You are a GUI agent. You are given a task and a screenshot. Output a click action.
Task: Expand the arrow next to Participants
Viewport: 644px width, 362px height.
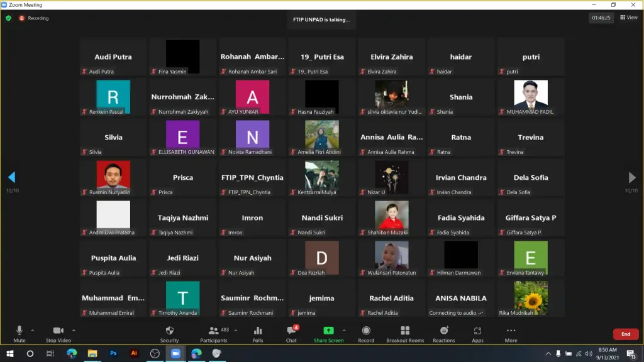[x=236, y=331]
